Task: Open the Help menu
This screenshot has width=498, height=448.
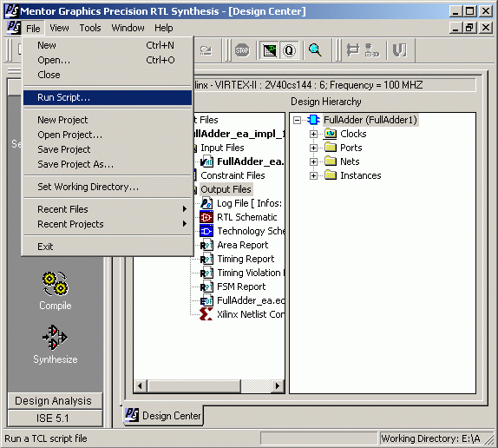Action: point(164,28)
